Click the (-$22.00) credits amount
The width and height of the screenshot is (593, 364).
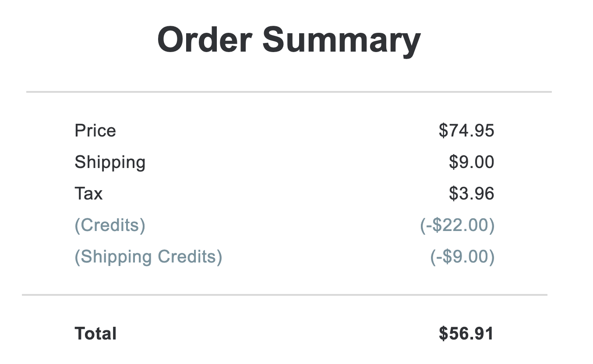(x=458, y=225)
